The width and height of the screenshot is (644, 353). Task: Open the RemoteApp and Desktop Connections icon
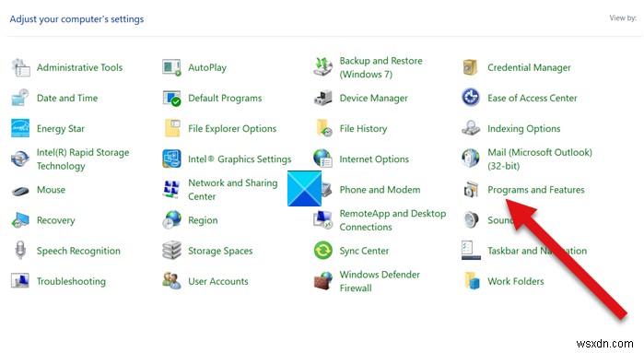323,219
